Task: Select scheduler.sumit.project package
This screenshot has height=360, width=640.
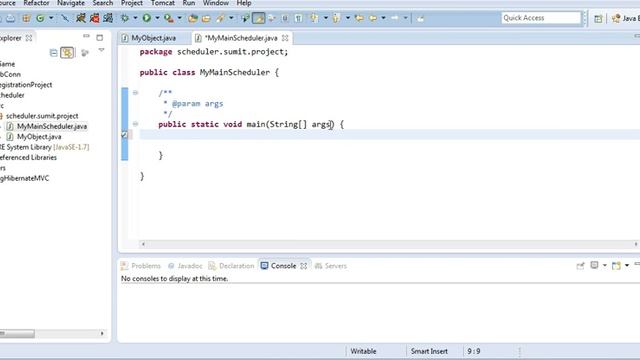Action: (42, 116)
